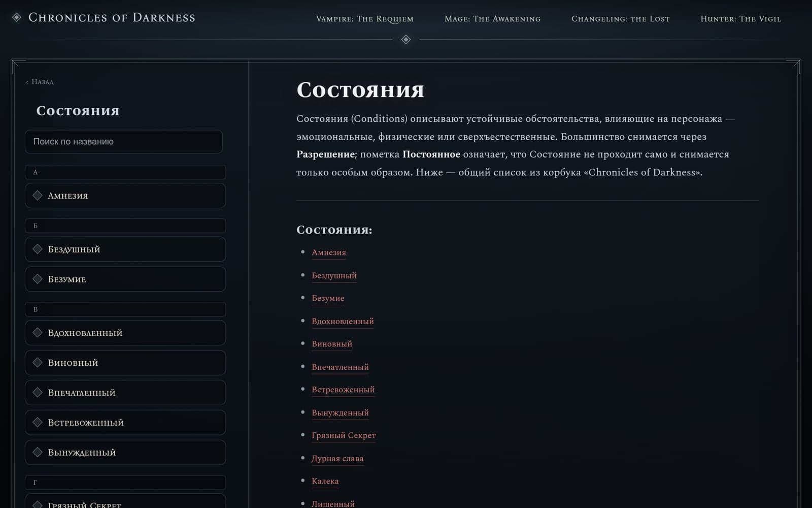Go back via the Назад link
The image size is (812, 508).
click(x=40, y=82)
